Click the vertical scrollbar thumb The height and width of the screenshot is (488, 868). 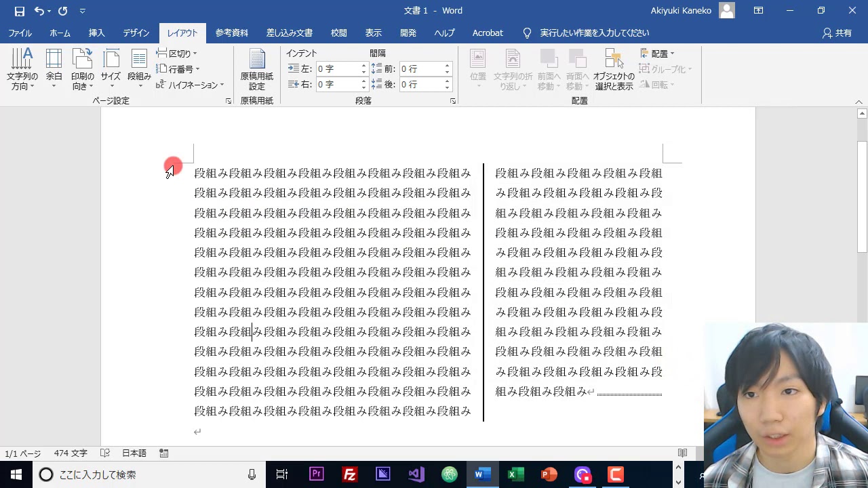point(862,197)
